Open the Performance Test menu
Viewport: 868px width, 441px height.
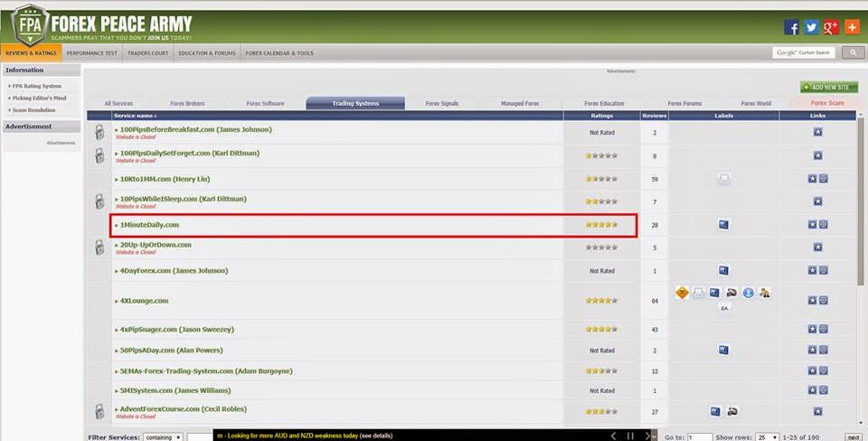[x=92, y=53]
